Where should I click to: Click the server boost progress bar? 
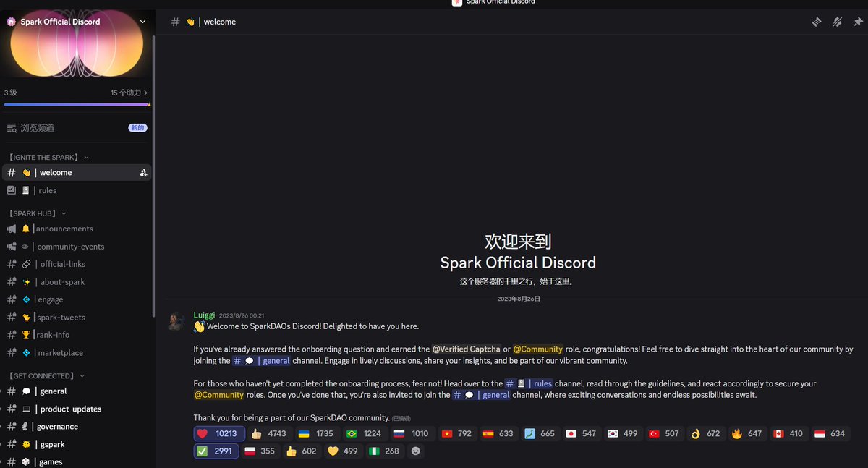77,105
